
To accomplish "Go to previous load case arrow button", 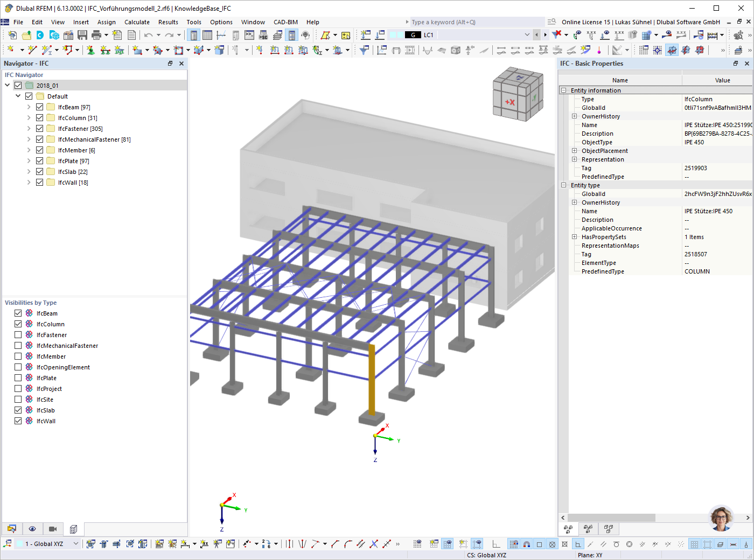I will point(536,35).
